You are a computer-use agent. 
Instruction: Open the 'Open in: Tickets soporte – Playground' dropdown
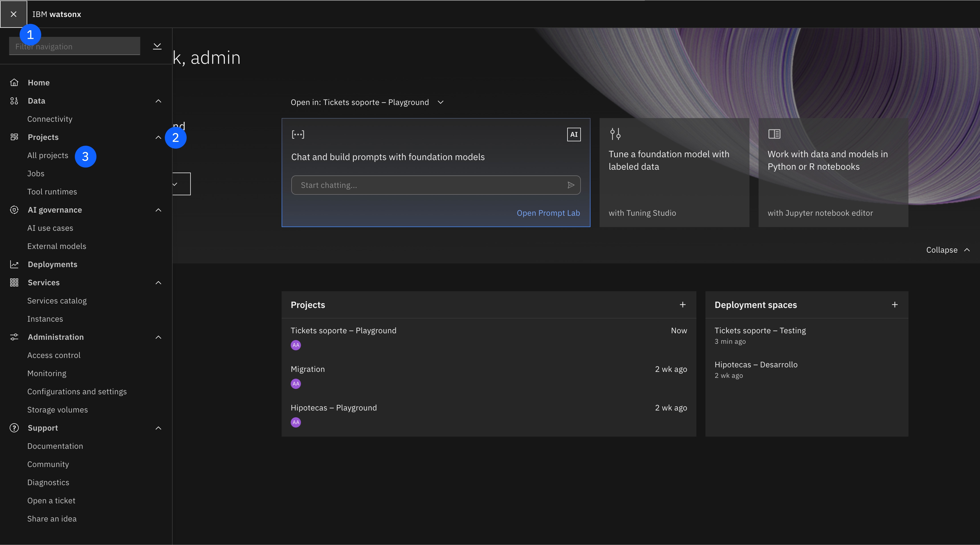[x=367, y=102]
